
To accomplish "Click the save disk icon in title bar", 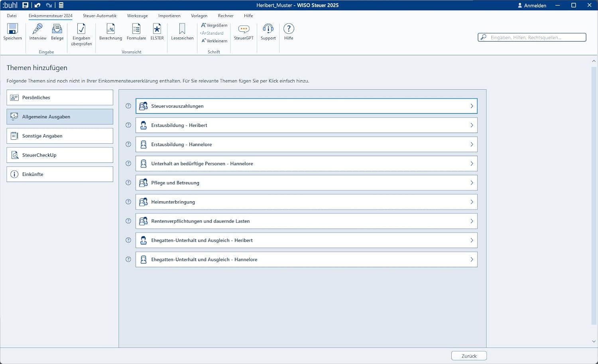I will pos(26,5).
